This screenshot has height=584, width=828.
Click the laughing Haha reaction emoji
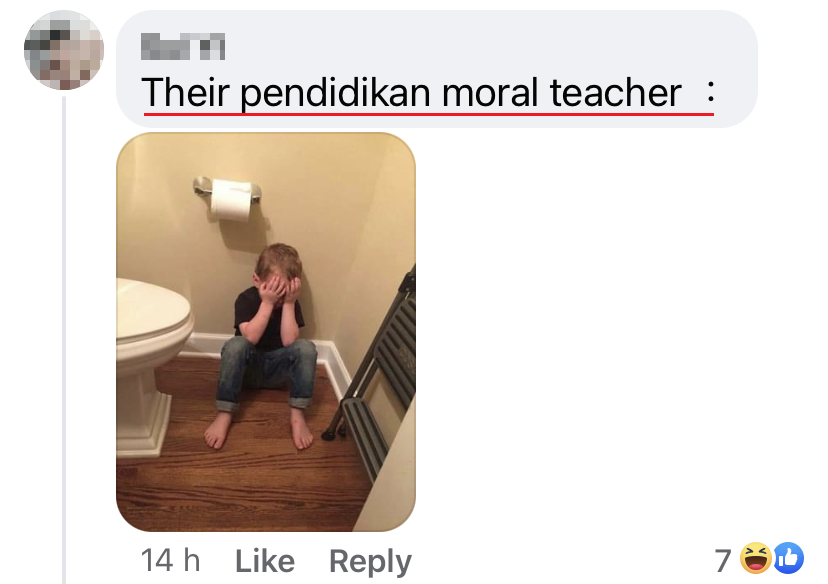click(x=755, y=558)
